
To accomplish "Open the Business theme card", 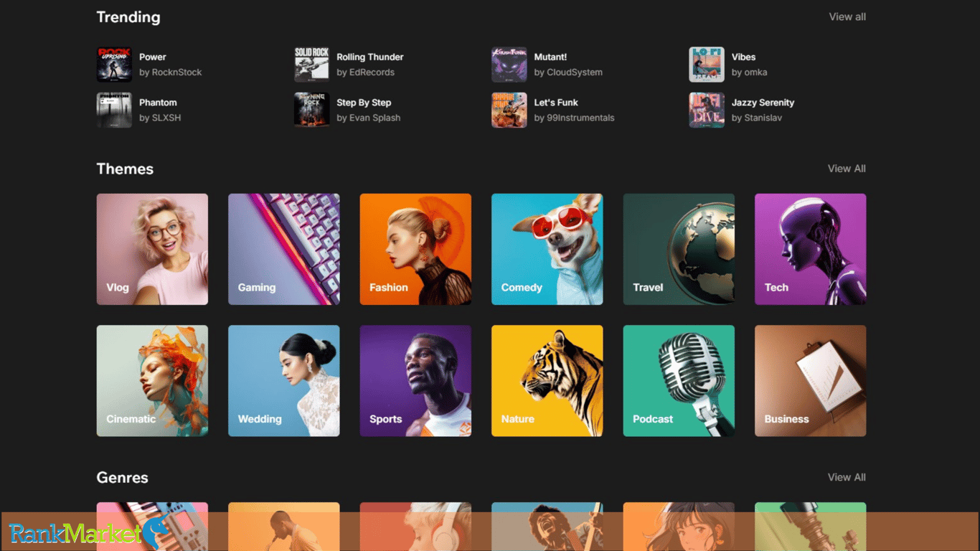I will tap(811, 381).
